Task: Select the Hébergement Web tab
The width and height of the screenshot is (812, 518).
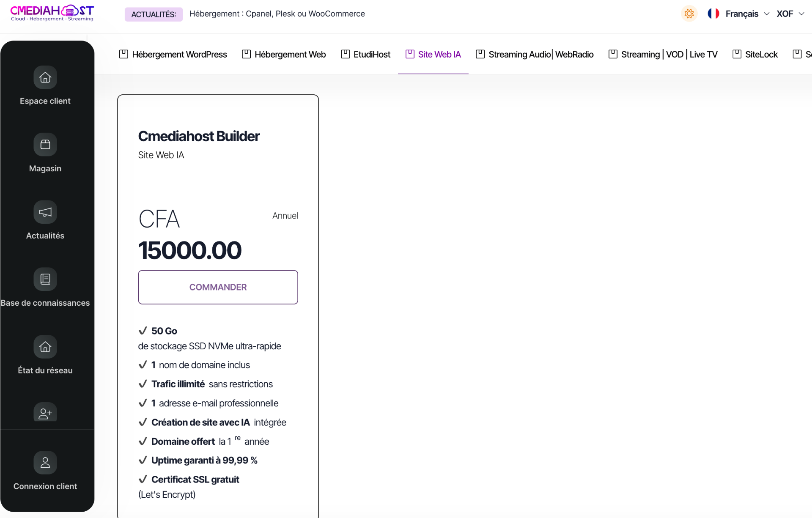Action: coord(284,54)
